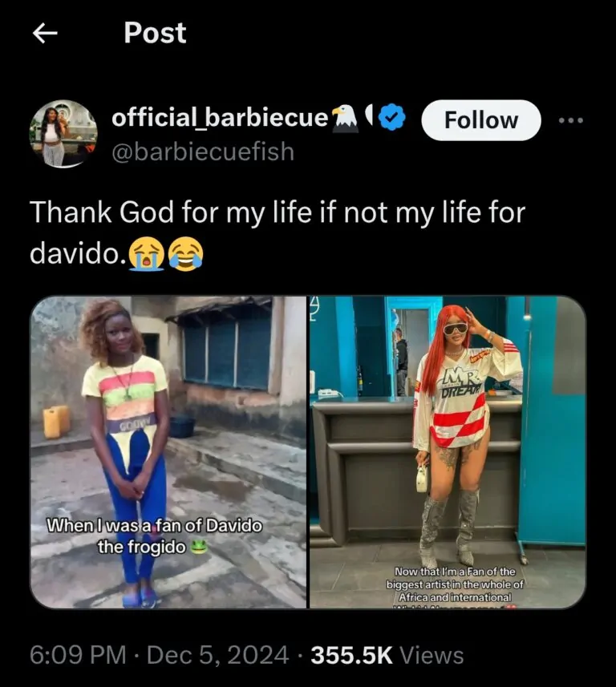Open the official_barbiecue profile avatar
The image size is (616, 687).
pyautogui.click(x=63, y=133)
